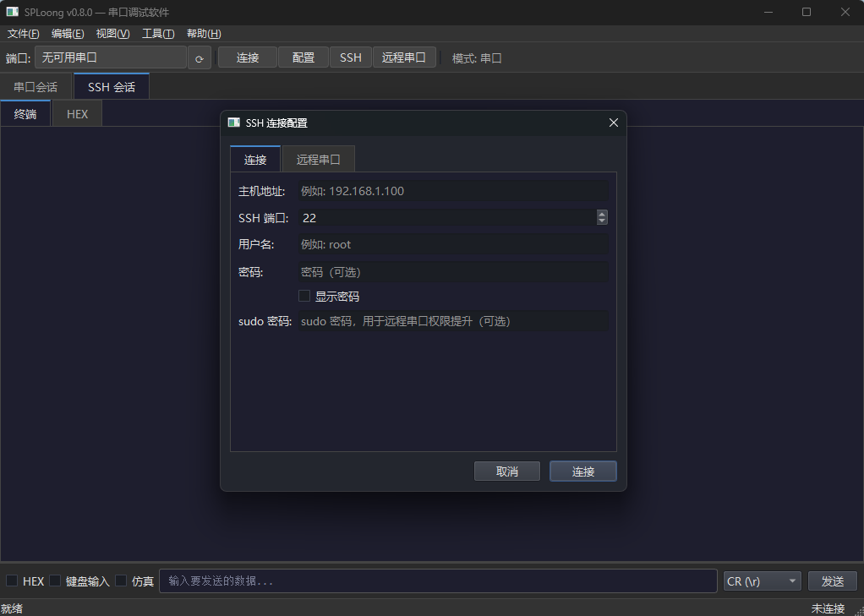Click the SSH 端口 value field

(x=447, y=218)
